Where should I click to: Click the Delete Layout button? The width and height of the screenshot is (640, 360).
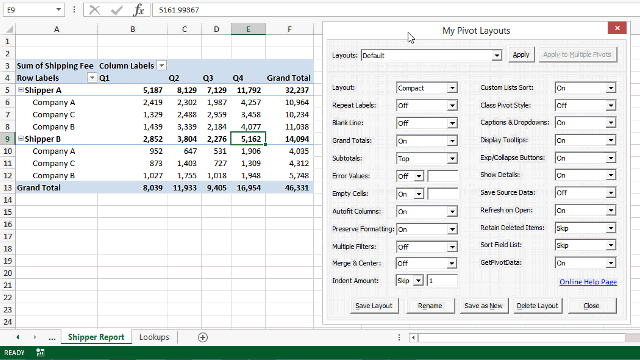pos(537,306)
